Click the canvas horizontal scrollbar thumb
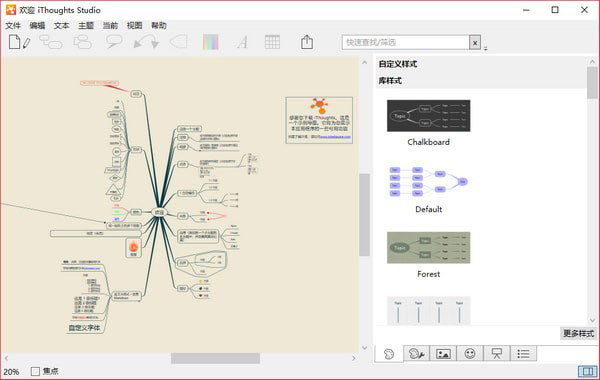 (215, 358)
